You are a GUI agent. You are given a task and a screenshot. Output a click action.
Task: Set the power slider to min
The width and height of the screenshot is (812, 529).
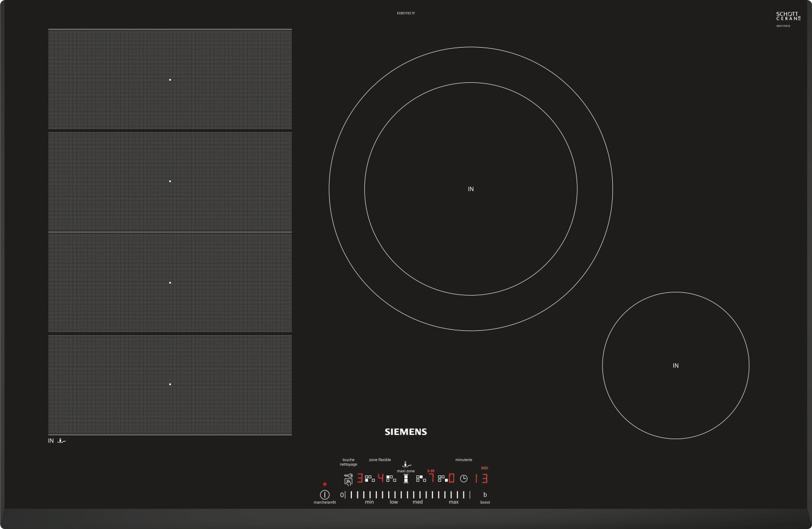click(369, 495)
